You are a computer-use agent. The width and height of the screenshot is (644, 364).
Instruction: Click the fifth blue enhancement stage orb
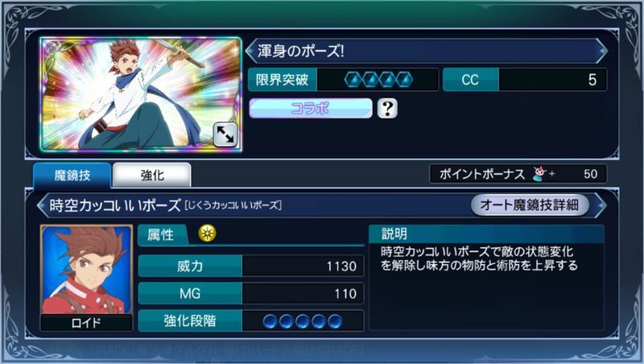click(335, 321)
